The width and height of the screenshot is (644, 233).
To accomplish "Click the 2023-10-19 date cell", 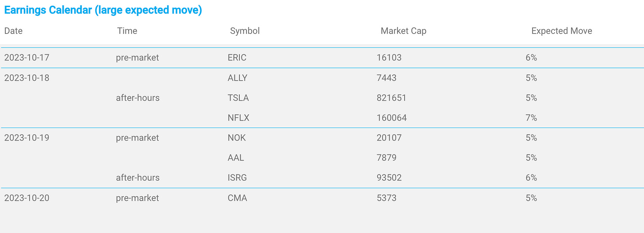I will (x=27, y=138).
